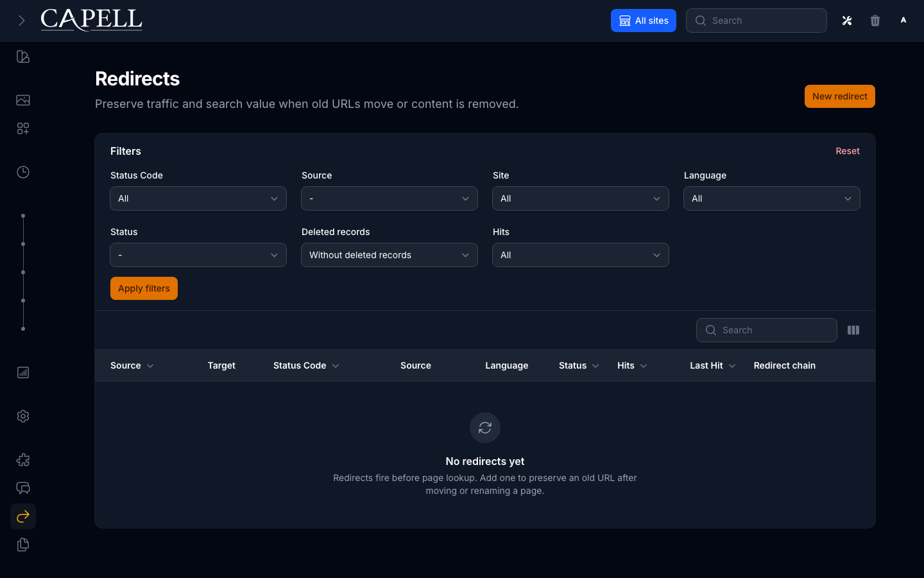924x578 pixels.
Task: Click the Capell logo
Action: [x=92, y=20]
